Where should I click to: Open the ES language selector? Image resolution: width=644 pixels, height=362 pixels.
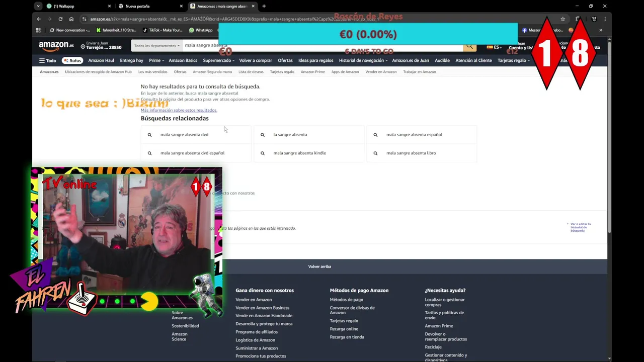click(495, 47)
